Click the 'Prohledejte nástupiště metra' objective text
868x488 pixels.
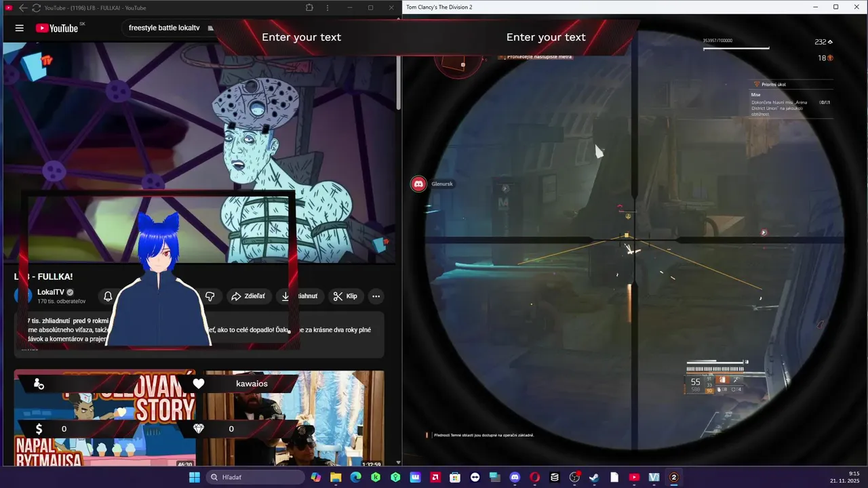pyautogui.click(x=540, y=57)
